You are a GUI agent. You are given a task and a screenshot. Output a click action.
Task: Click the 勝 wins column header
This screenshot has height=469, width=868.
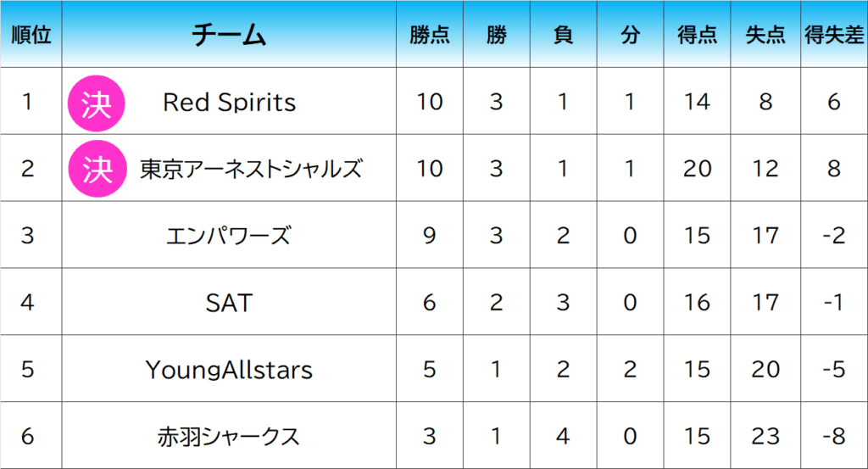point(497,35)
